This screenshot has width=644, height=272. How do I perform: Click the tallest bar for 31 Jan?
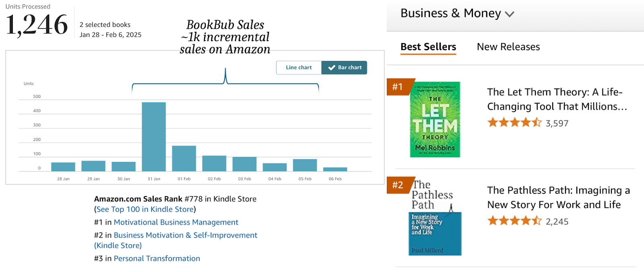(154, 137)
